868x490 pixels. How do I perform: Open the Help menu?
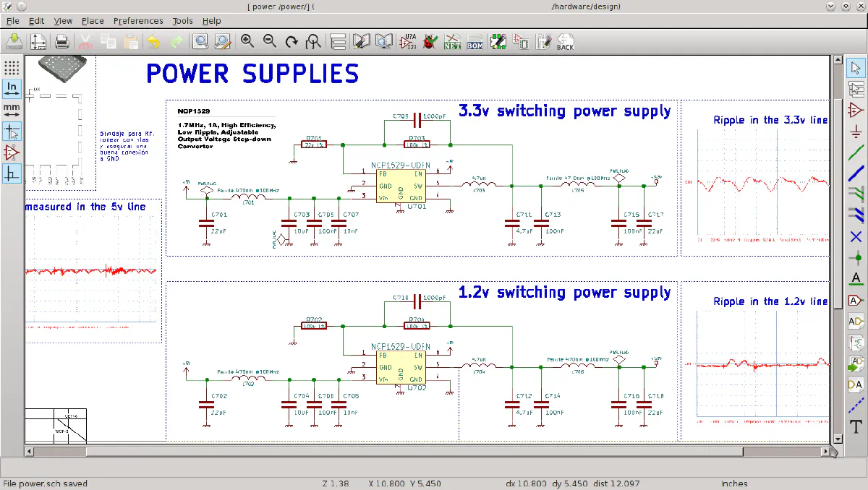tap(211, 21)
